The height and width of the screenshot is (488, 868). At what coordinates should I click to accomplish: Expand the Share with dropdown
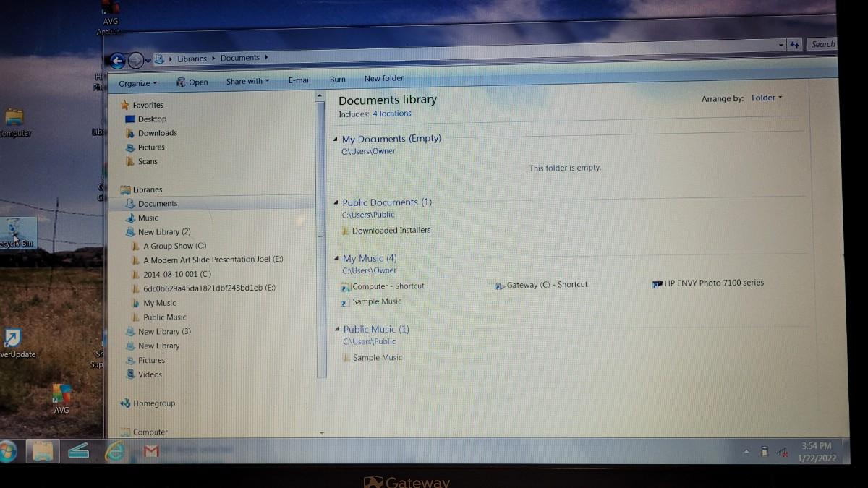(247, 82)
